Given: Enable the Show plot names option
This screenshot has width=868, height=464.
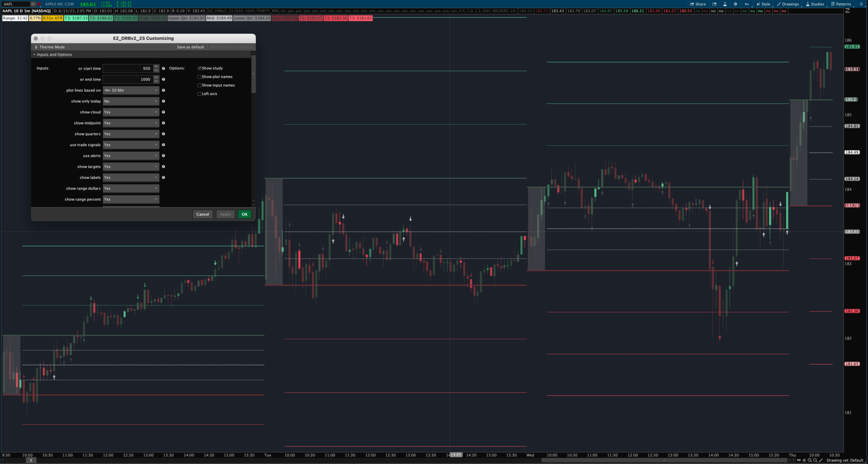Looking at the screenshot, I should tap(200, 77).
